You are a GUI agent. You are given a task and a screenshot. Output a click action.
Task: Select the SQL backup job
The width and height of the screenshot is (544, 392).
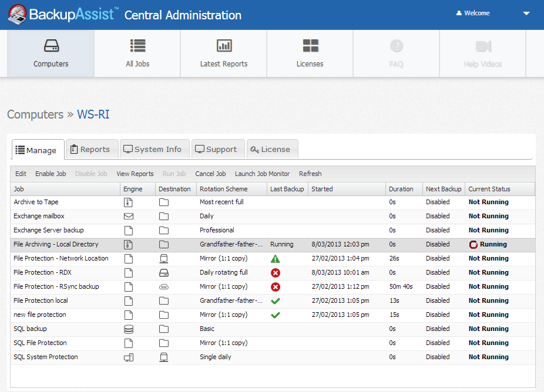273,330
